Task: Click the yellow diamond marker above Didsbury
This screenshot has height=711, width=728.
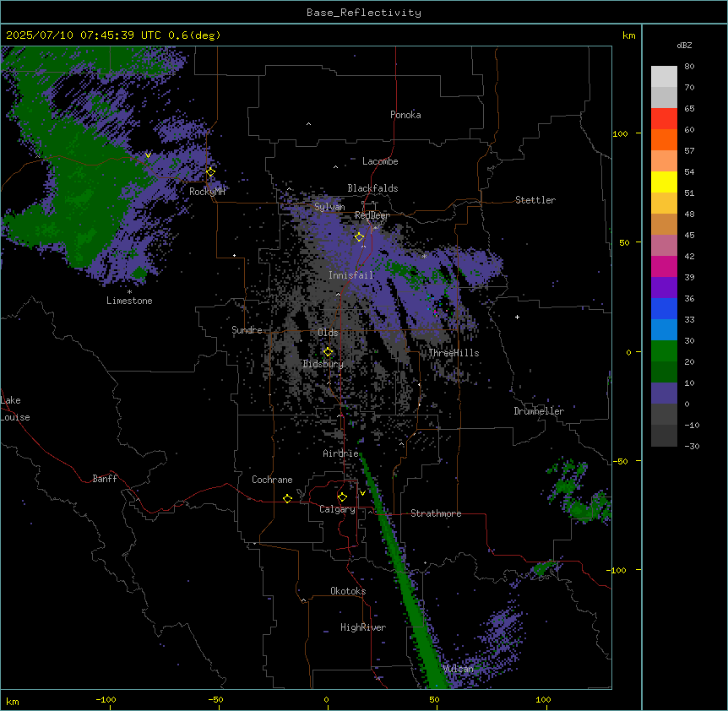Action: tap(328, 352)
